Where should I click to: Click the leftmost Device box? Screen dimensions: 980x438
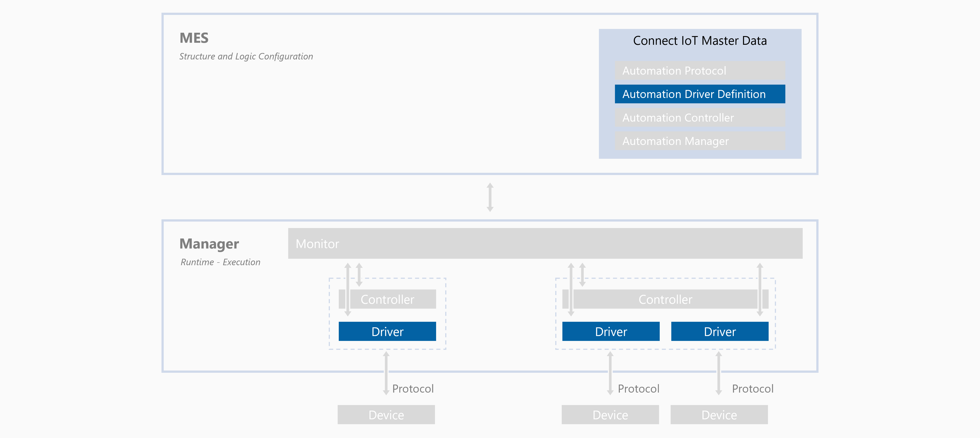coord(386,414)
